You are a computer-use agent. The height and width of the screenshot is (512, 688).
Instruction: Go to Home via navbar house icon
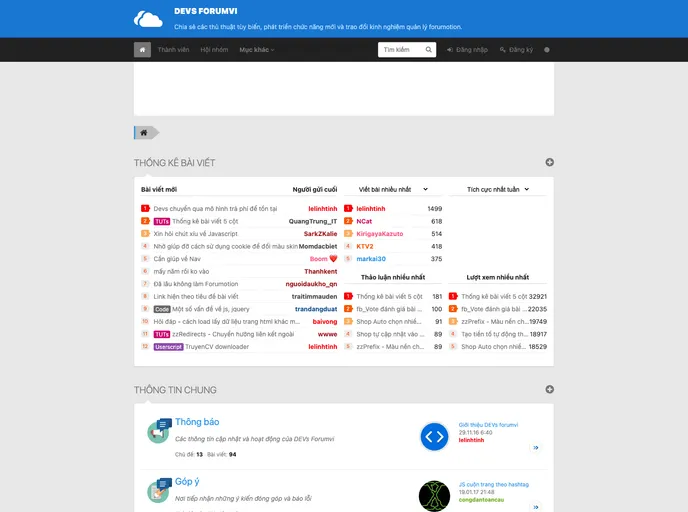click(142, 49)
